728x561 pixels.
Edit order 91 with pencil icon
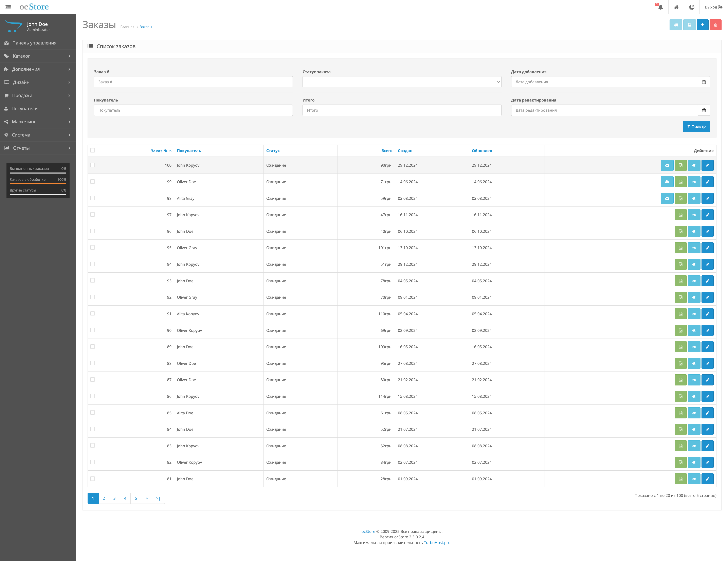pyautogui.click(x=707, y=314)
